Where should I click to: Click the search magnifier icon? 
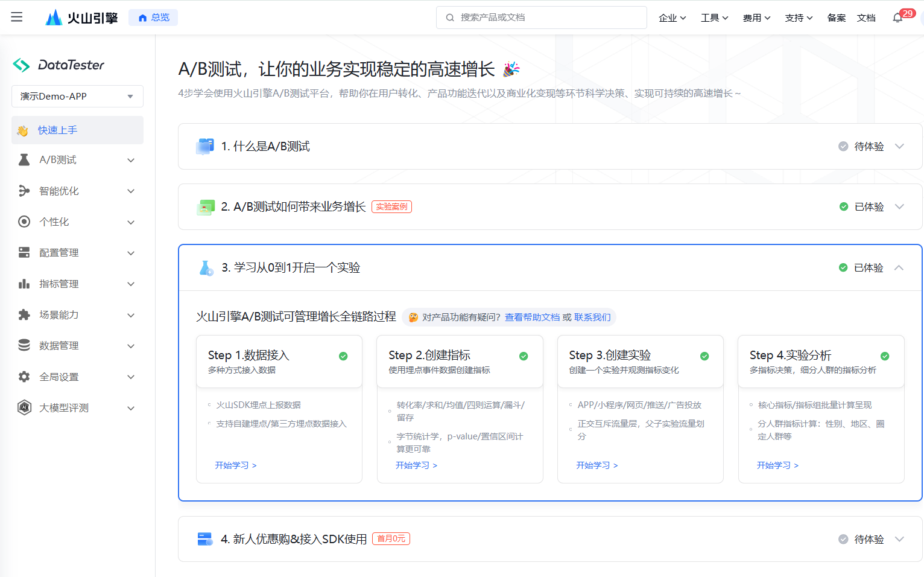[x=450, y=18]
